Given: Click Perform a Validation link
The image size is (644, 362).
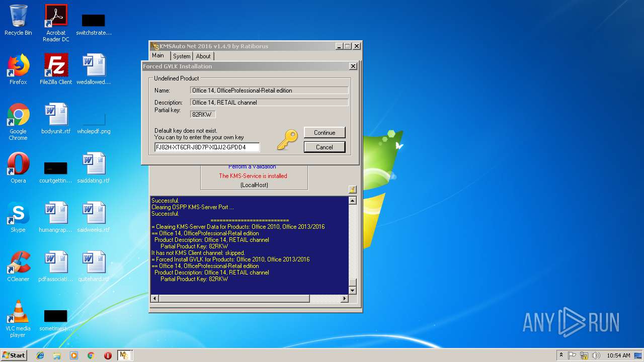Looking at the screenshot, I should [x=252, y=166].
